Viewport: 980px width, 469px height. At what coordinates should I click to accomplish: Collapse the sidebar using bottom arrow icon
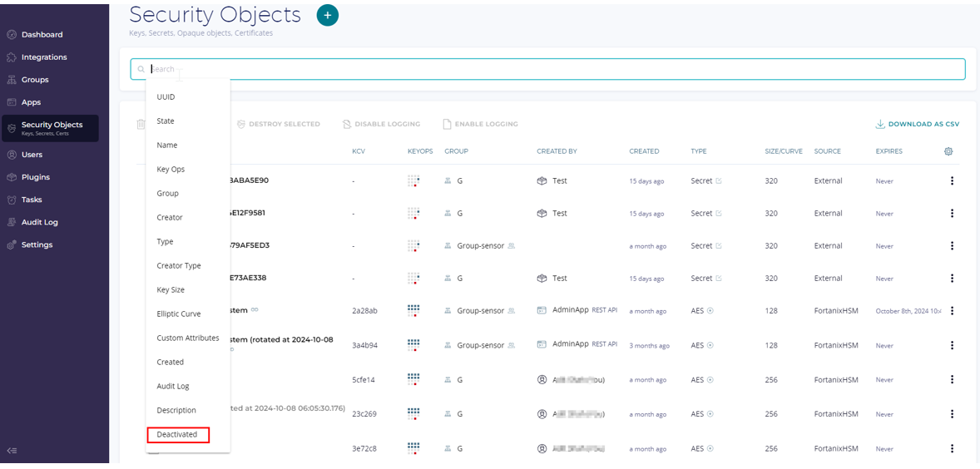pos(12,451)
